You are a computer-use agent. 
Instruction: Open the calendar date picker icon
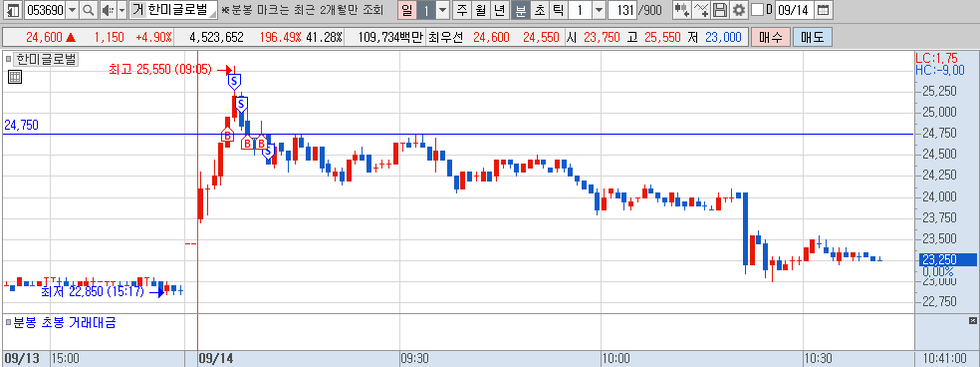(x=824, y=10)
